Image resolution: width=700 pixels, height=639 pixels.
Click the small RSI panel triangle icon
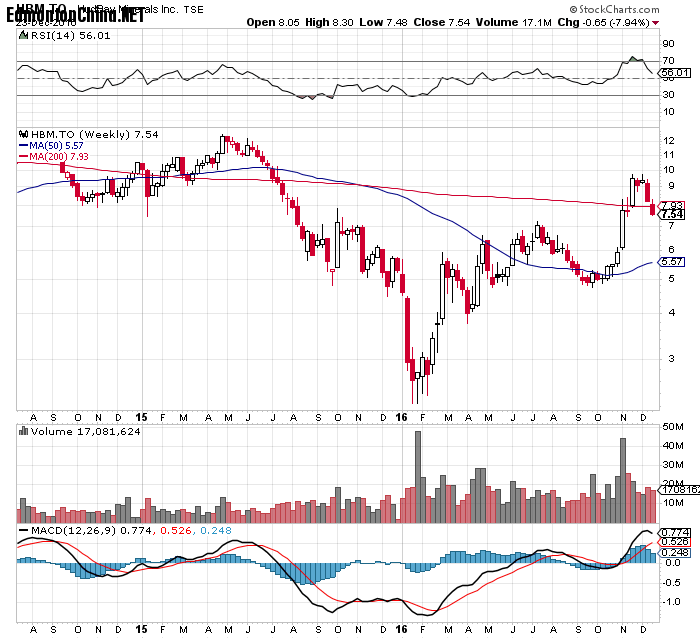pos(23,35)
